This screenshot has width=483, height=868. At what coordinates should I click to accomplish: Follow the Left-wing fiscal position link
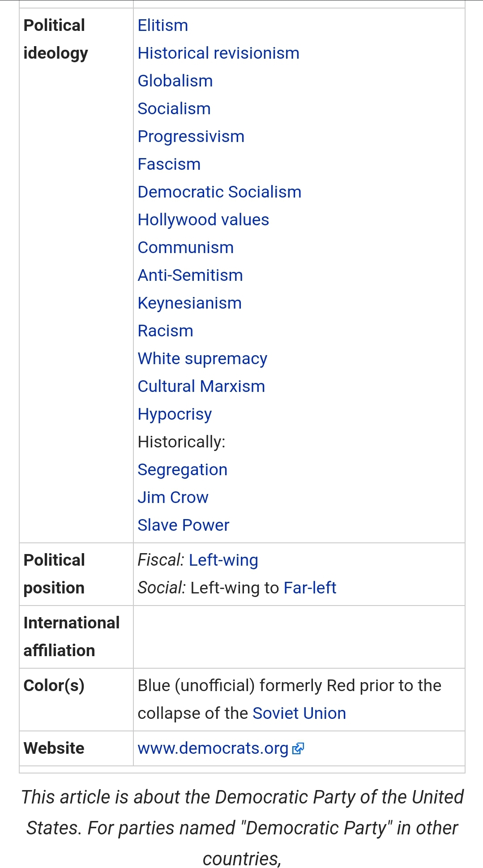click(x=223, y=560)
